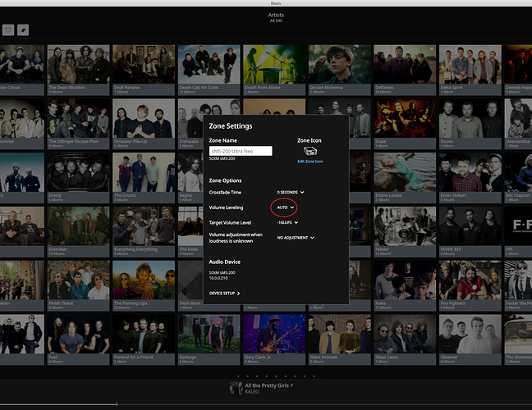This screenshot has width=532, height=410.
Task: Open Deftones artist tile
Action: click(405, 70)
